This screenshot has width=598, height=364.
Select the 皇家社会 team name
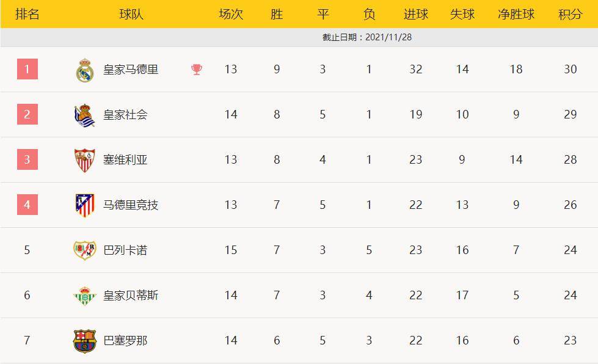125,115
